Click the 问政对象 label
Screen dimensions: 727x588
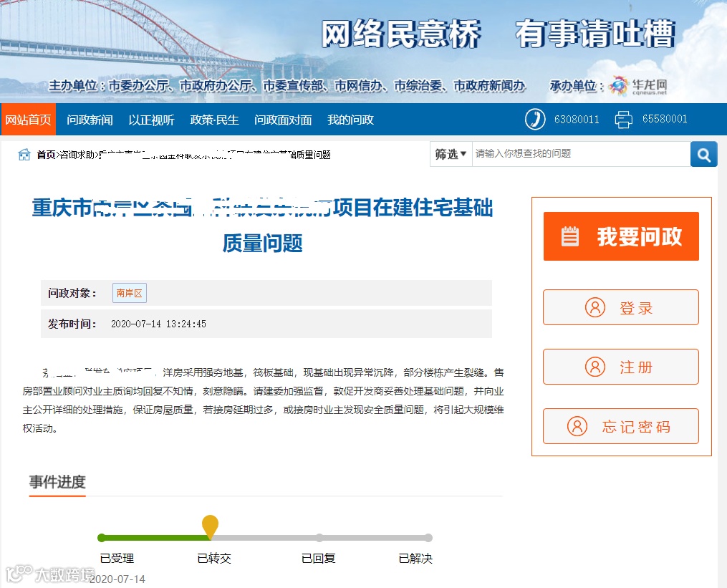72,293
